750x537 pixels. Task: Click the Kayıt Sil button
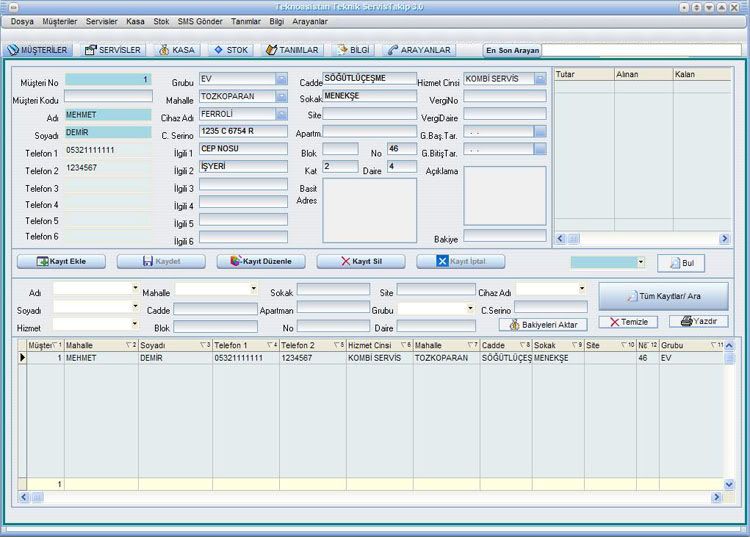click(361, 262)
